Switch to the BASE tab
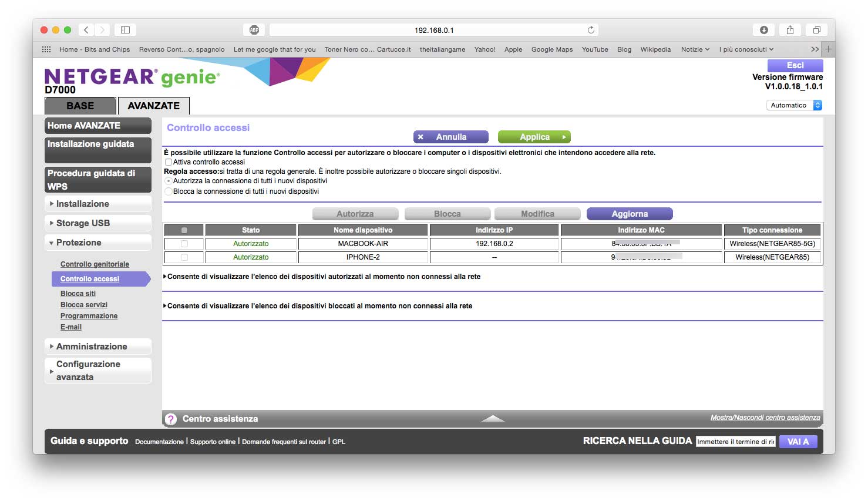Viewport: 868px width, 501px height. coord(80,106)
